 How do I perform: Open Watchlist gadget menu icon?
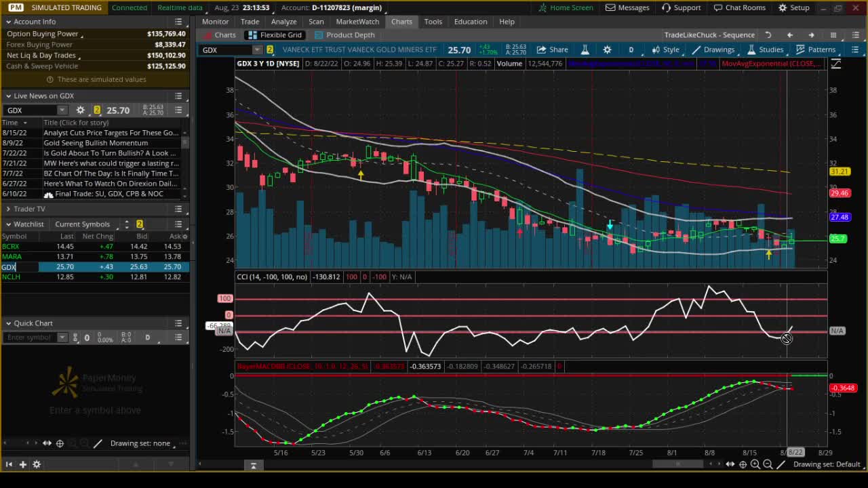click(x=178, y=224)
